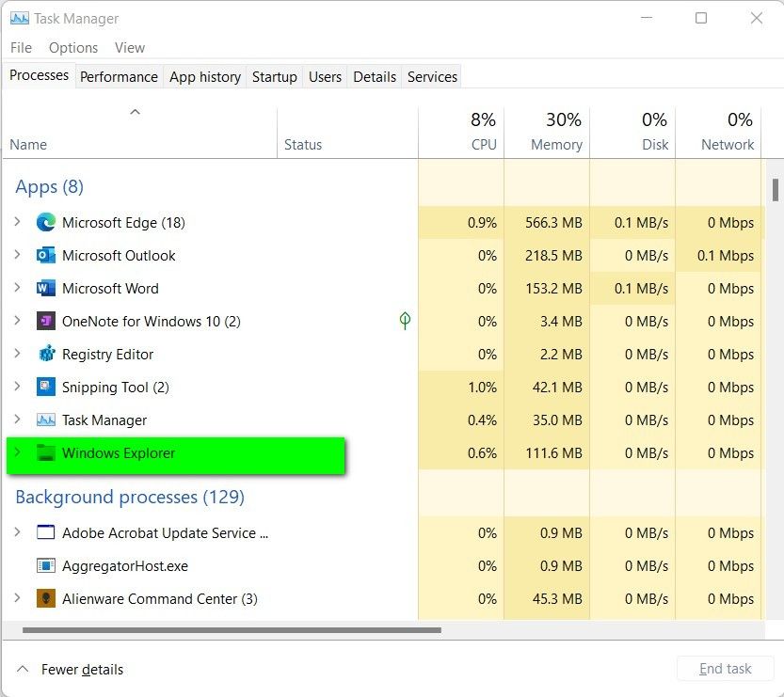Click the Microsoft Edge browser icon
This screenshot has width=784, height=697.
point(47,223)
